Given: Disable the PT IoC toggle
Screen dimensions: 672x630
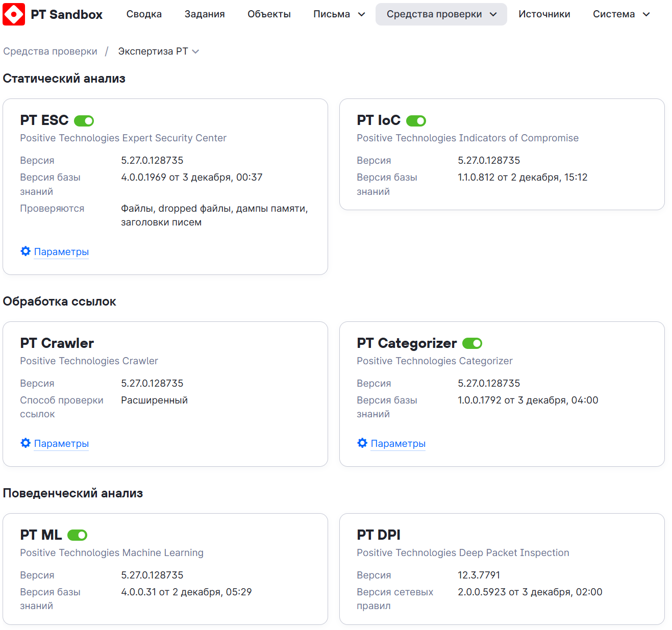Looking at the screenshot, I should (416, 121).
